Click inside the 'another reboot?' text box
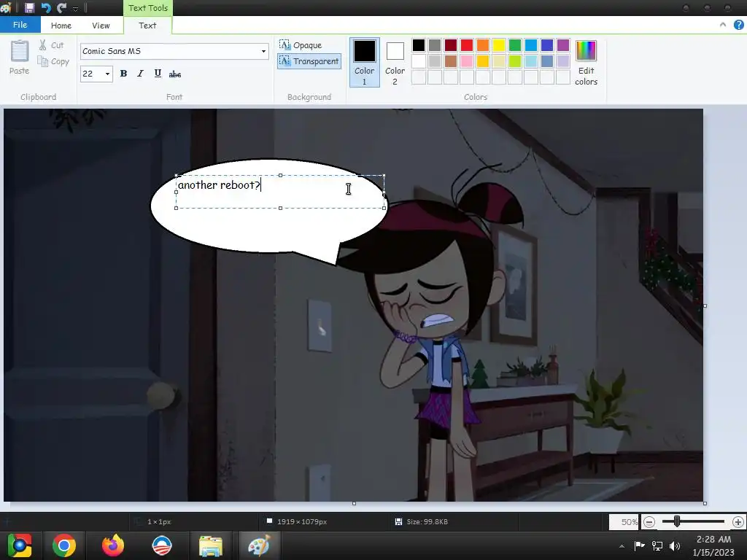Viewport: 747px width, 560px height. pos(280,192)
